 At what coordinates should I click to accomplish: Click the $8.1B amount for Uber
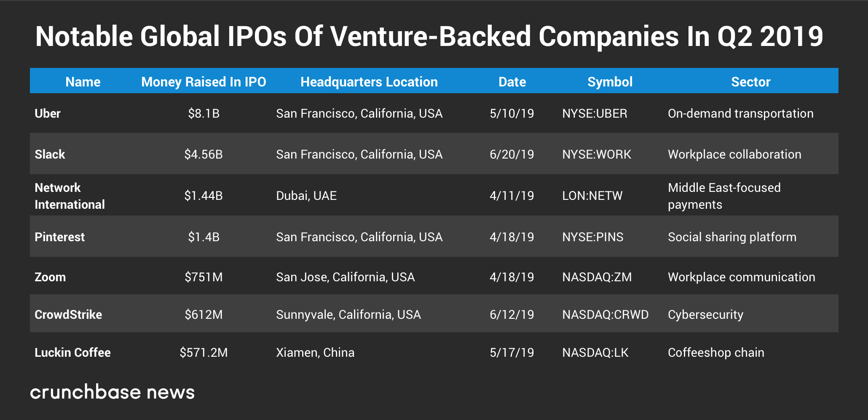click(x=204, y=113)
